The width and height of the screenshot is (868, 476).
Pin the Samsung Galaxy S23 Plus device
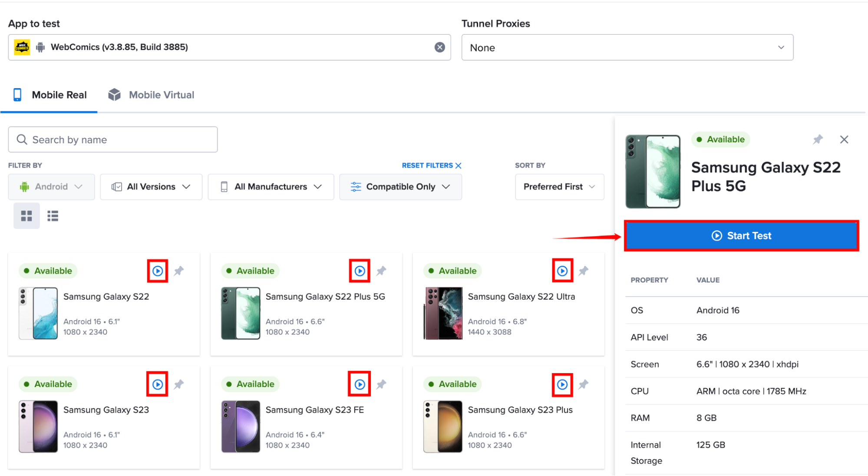[x=584, y=384]
